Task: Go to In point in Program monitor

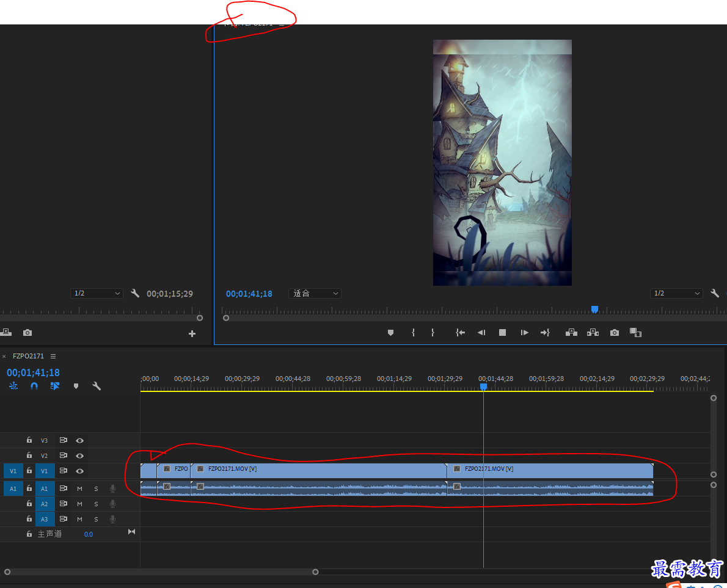Action: pyautogui.click(x=460, y=333)
